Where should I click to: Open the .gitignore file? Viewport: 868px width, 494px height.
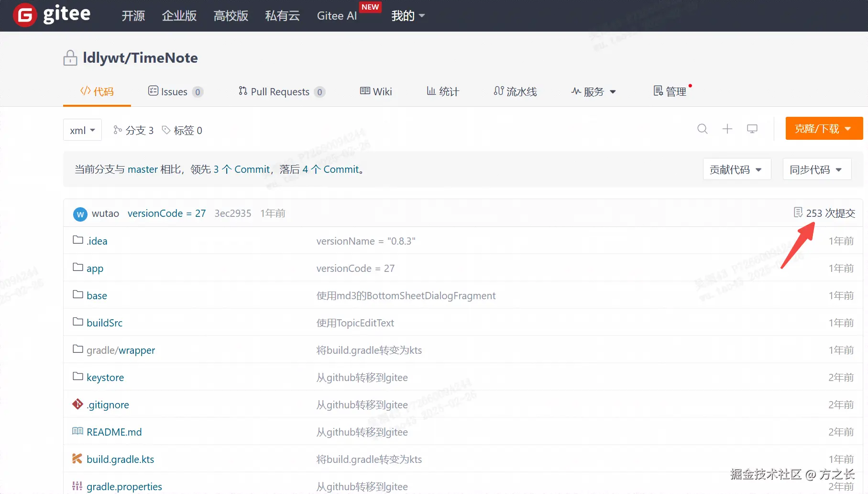[x=108, y=404]
